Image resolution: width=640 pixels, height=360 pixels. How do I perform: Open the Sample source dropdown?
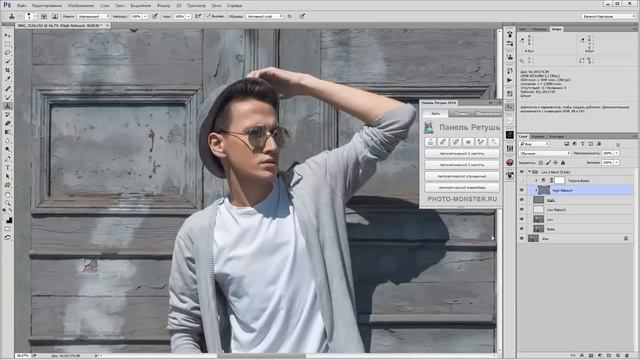[x=264, y=16]
